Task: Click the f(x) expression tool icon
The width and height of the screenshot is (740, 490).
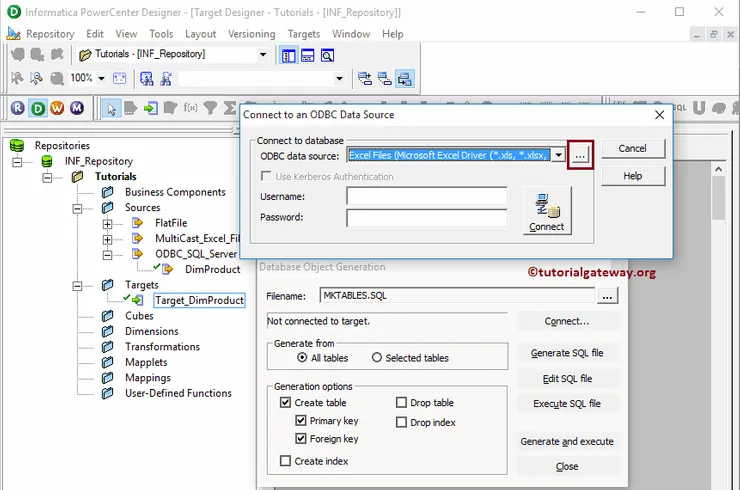Action: tap(190, 108)
